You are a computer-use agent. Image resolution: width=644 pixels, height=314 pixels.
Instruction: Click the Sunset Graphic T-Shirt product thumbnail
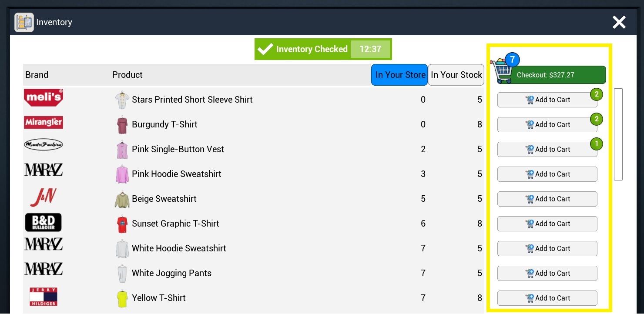pos(122,224)
